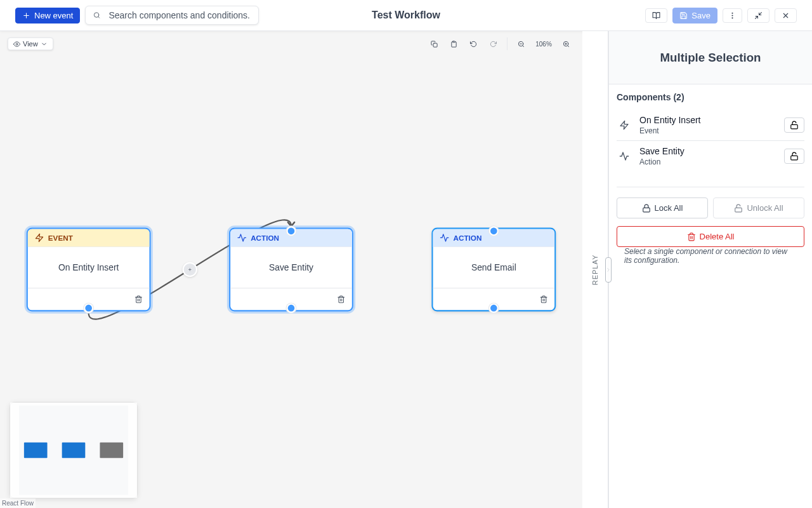Zoom out of the workflow canvas
812x508 pixels.
tap(521, 44)
